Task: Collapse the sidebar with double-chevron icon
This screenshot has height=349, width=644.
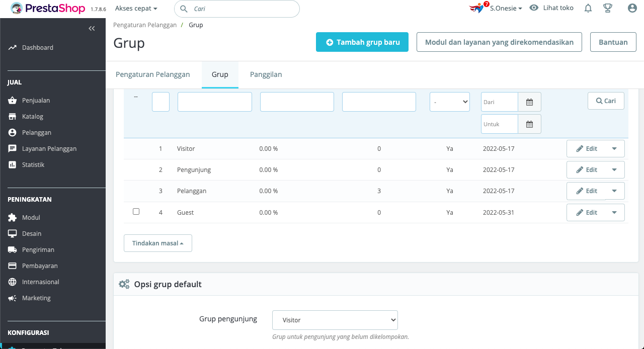Action: (x=92, y=29)
